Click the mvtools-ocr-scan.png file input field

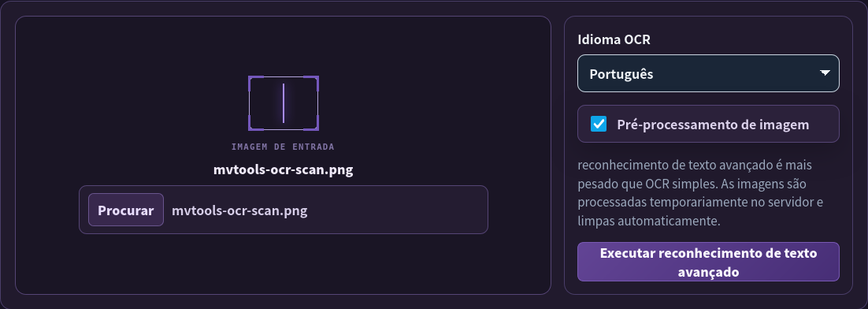284,210
